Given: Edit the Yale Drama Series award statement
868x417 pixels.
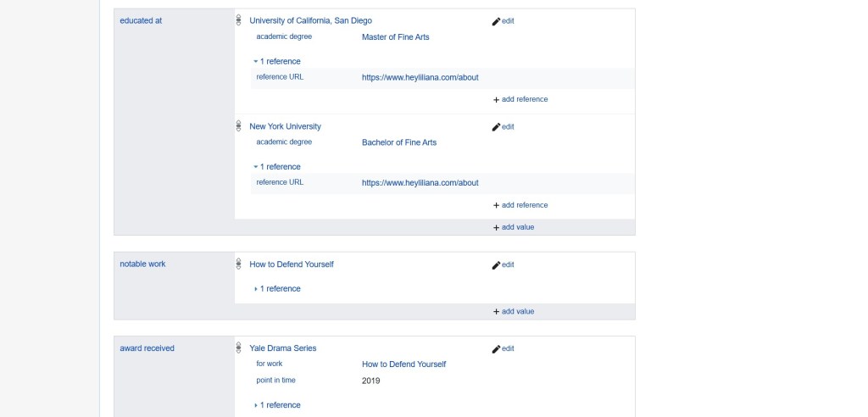Looking at the screenshot, I should click(503, 349).
